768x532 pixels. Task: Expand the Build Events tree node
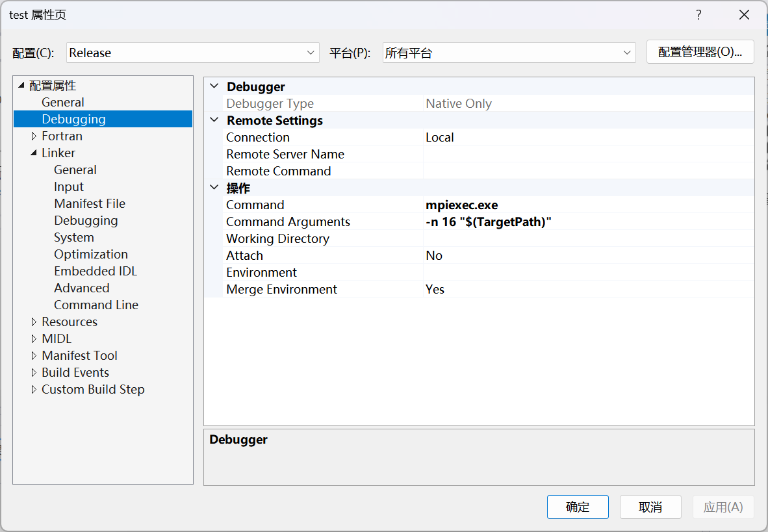pos(34,372)
